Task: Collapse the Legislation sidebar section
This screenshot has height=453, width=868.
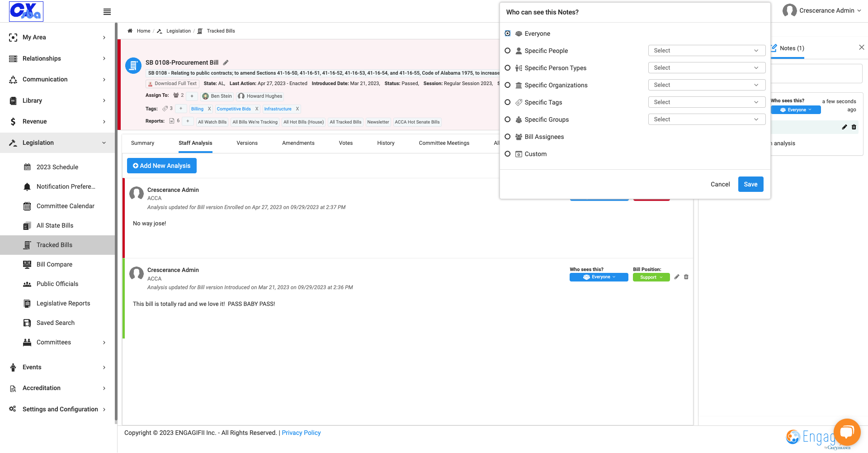Action: point(57,143)
